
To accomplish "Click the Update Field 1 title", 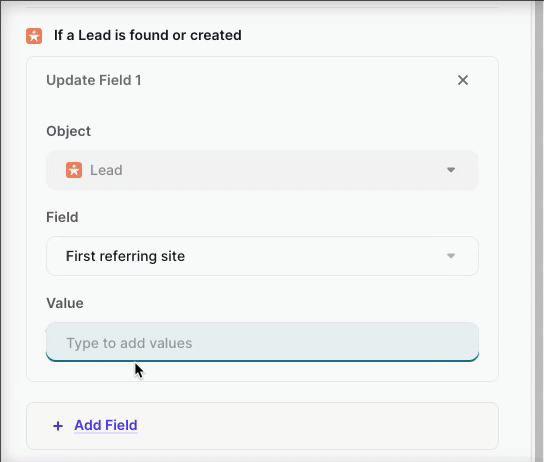I will [x=94, y=80].
